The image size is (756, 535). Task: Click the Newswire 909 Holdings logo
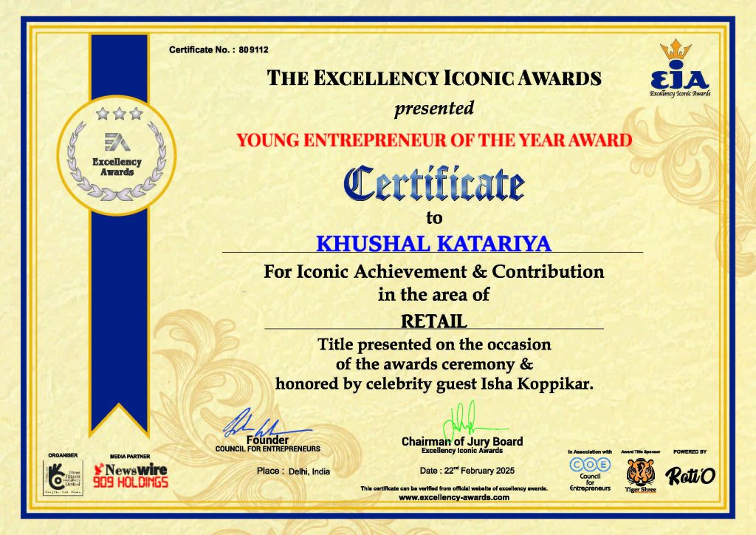click(131, 476)
